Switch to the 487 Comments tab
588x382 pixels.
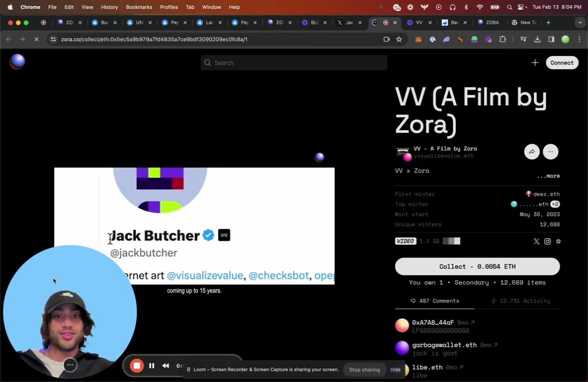pos(435,301)
